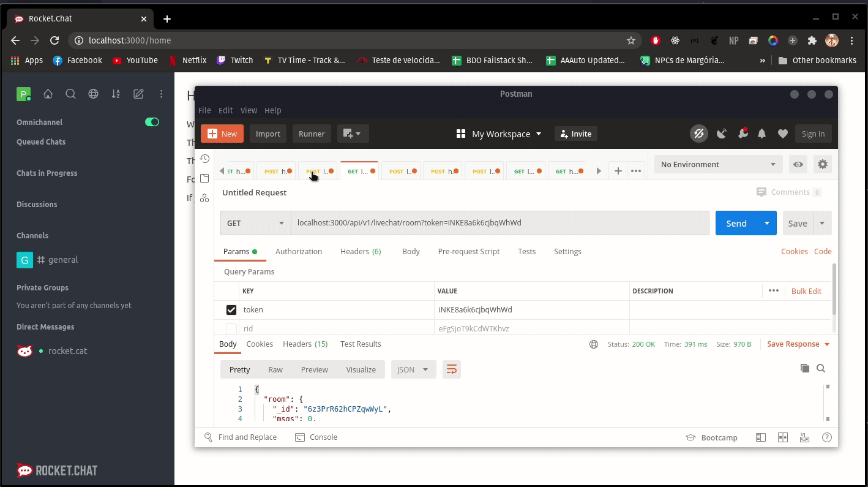
Task: Bookmark this page with star icon
Action: click(x=631, y=40)
